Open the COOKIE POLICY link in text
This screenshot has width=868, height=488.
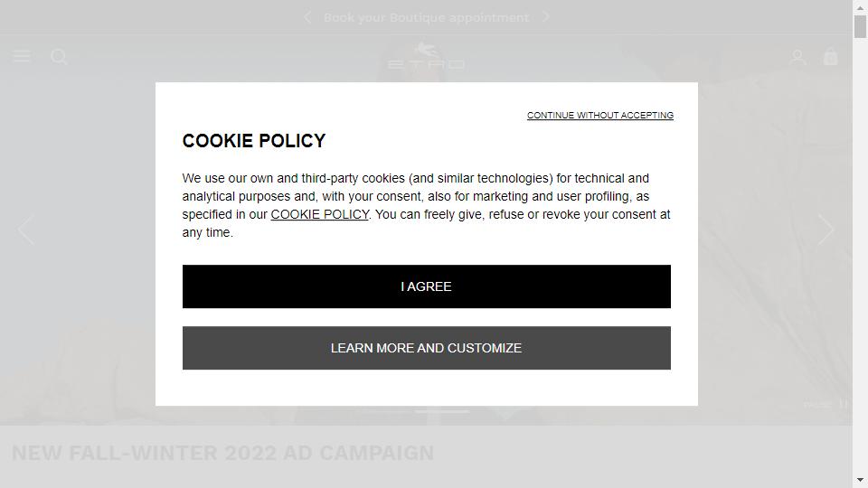319,215
